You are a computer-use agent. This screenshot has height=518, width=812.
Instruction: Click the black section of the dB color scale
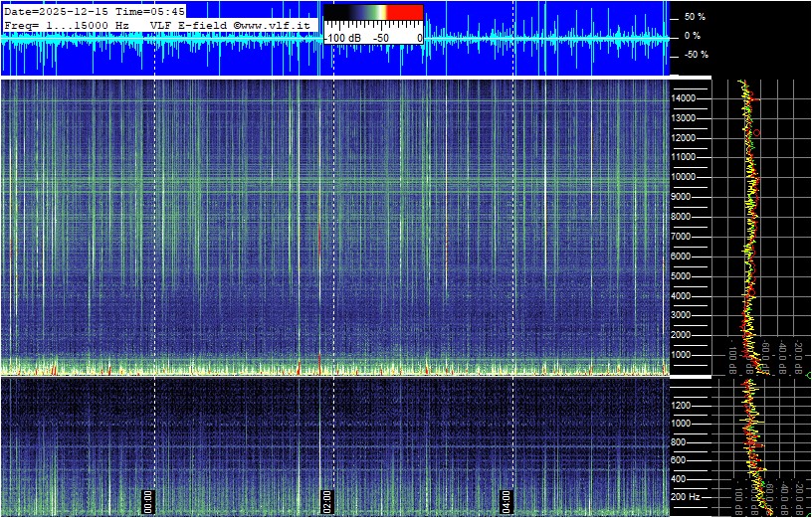pyautogui.click(x=336, y=13)
